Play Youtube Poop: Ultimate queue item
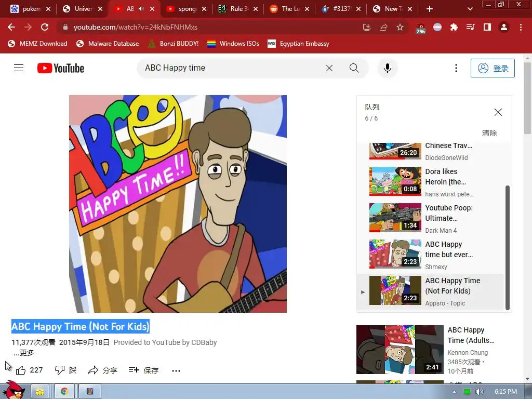 (430, 218)
